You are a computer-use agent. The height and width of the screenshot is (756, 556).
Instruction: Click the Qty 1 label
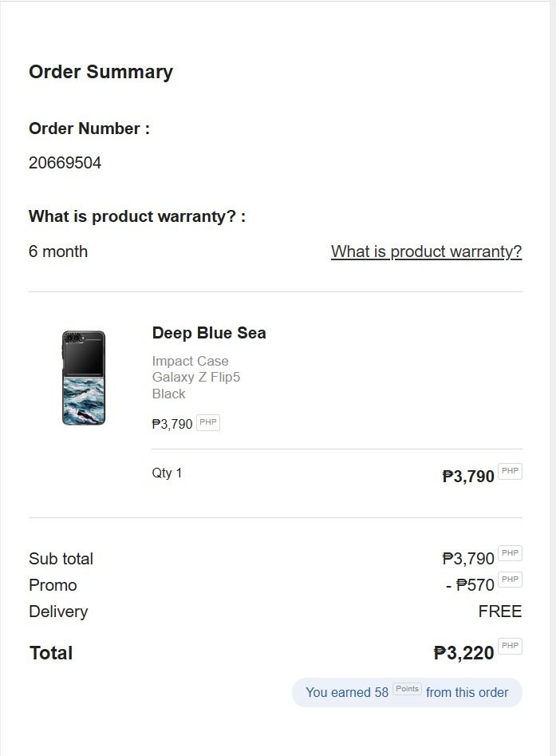[x=167, y=473]
